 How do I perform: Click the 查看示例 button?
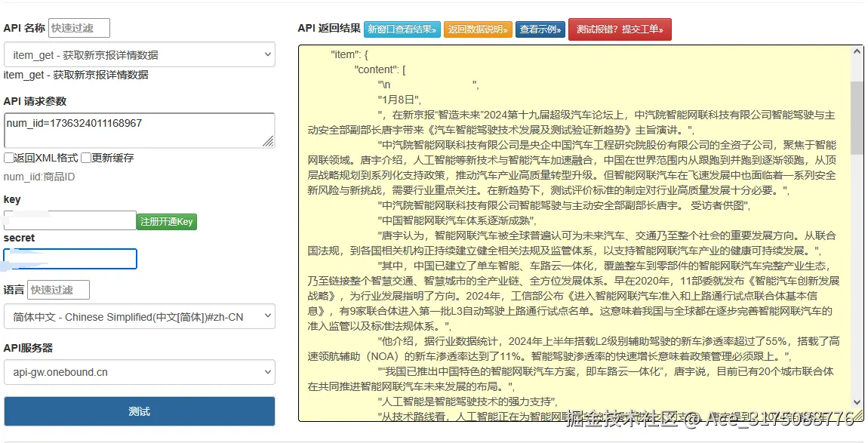[541, 28]
